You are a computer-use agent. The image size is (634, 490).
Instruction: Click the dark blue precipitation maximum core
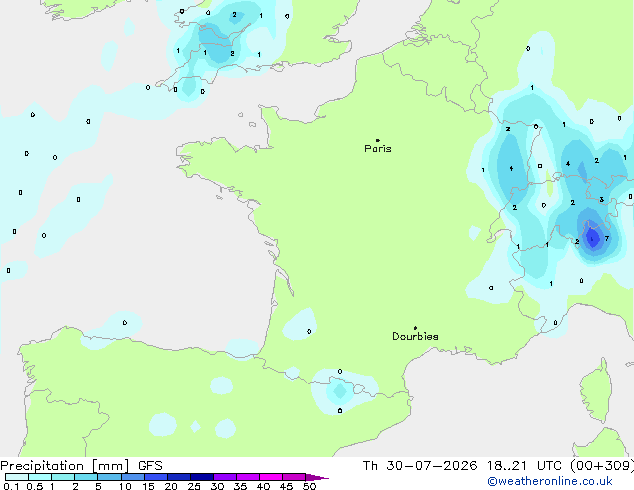[x=593, y=238]
